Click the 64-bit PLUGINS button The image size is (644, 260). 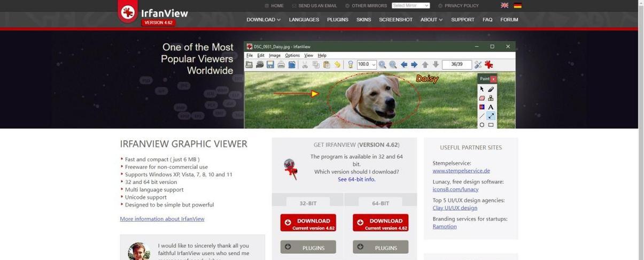click(x=381, y=247)
